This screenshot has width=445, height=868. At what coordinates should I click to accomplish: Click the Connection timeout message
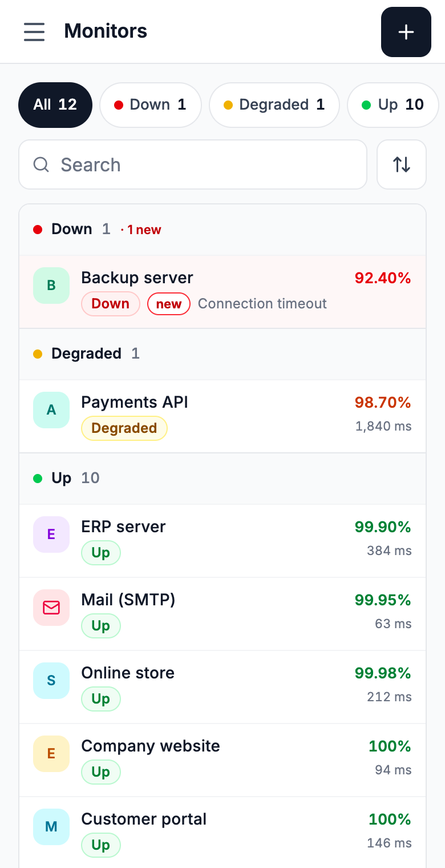[x=262, y=304]
